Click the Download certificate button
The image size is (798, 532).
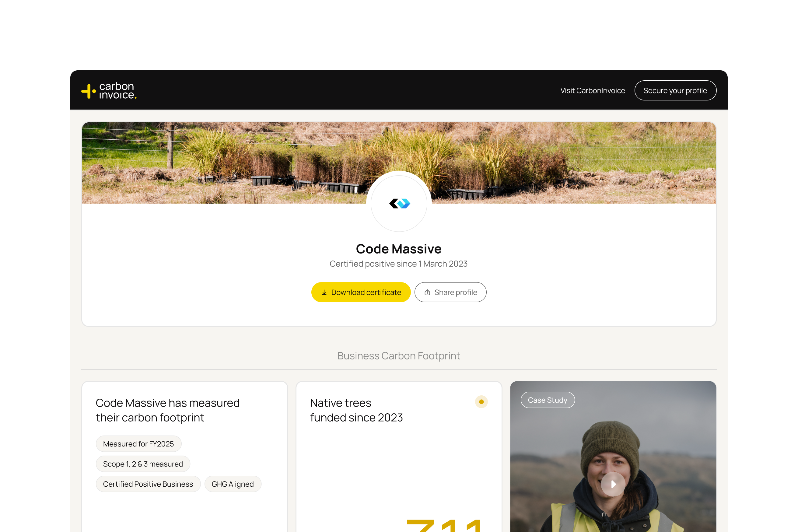361,292
